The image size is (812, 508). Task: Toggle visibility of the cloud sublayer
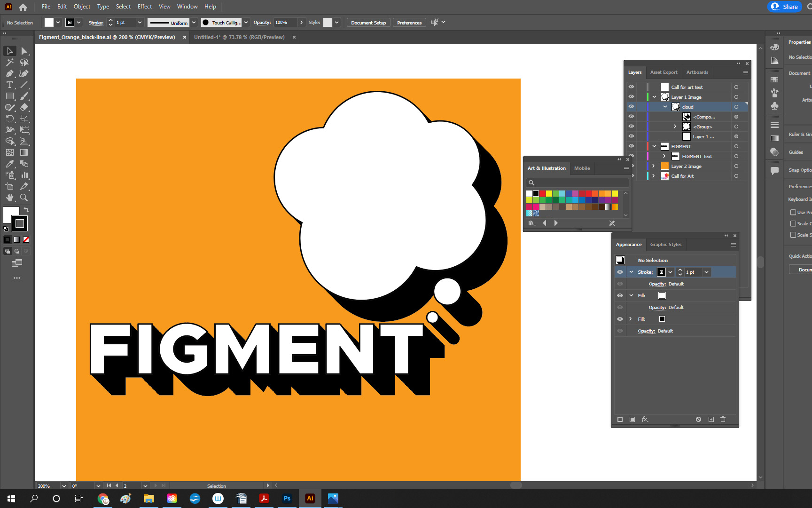[632, 107]
